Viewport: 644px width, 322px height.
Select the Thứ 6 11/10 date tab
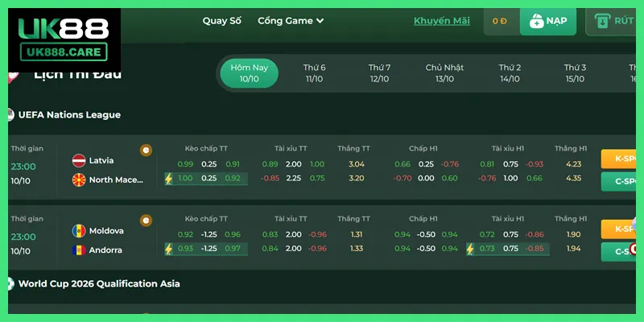click(x=314, y=73)
